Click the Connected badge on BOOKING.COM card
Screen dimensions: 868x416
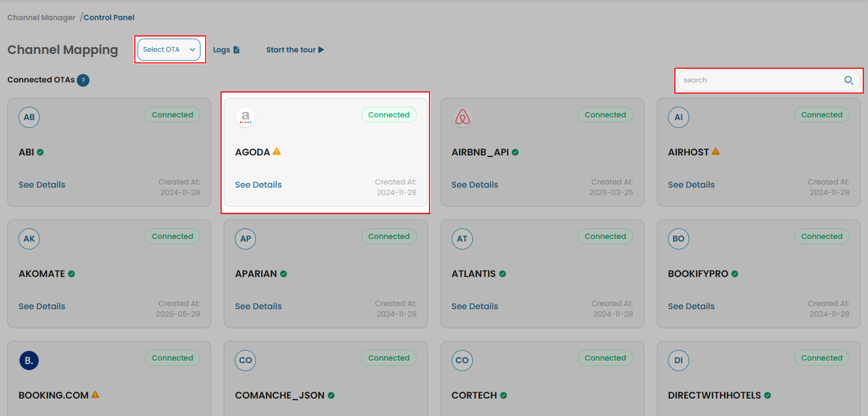(172, 358)
